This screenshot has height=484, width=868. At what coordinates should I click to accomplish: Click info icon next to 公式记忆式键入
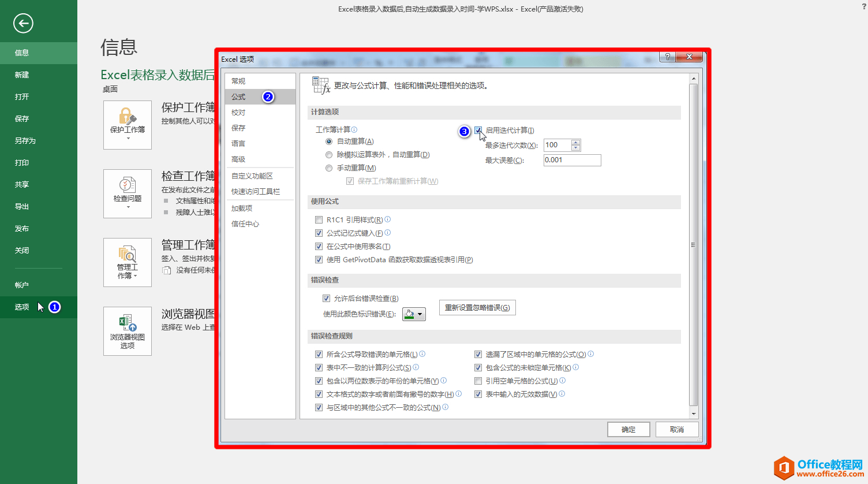click(388, 232)
